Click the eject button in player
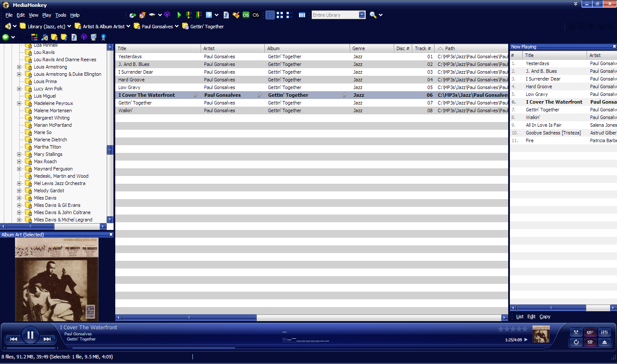The width and height of the screenshot is (617, 364). [x=604, y=342]
